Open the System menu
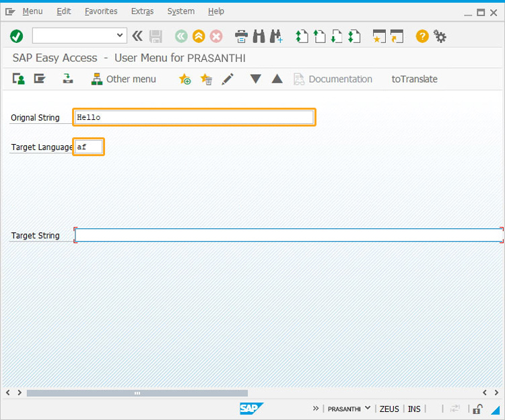The height and width of the screenshot is (420, 505). coord(180,11)
